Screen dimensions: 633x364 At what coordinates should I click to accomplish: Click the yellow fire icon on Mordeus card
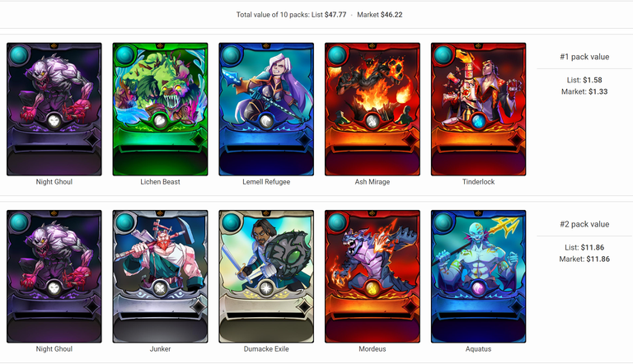point(373,287)
